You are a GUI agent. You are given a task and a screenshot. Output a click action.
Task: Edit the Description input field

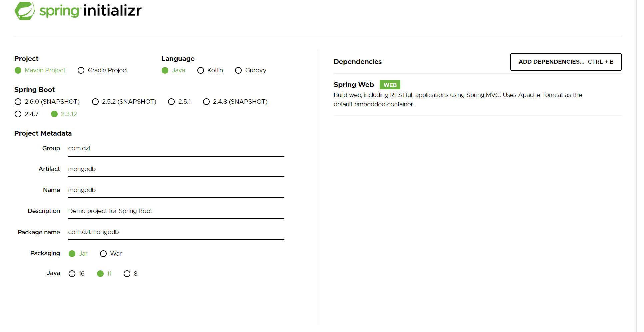176,211
